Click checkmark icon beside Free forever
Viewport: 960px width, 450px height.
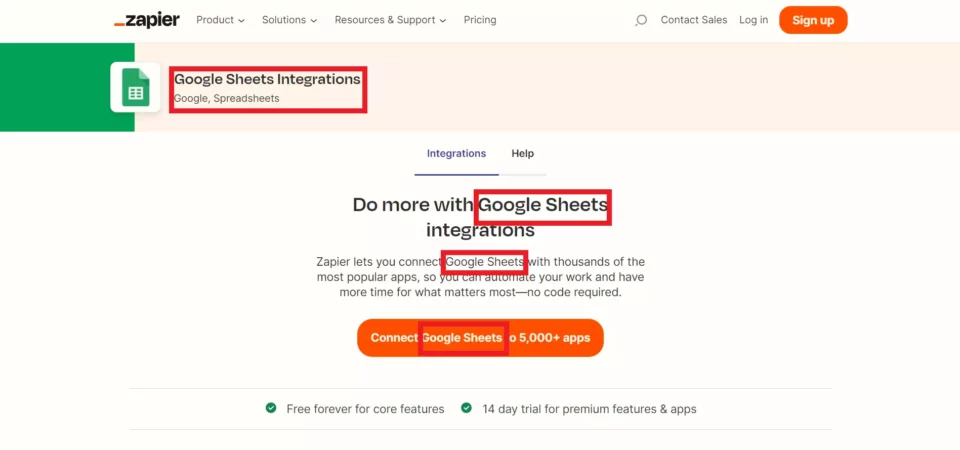(x=271, y=408)
